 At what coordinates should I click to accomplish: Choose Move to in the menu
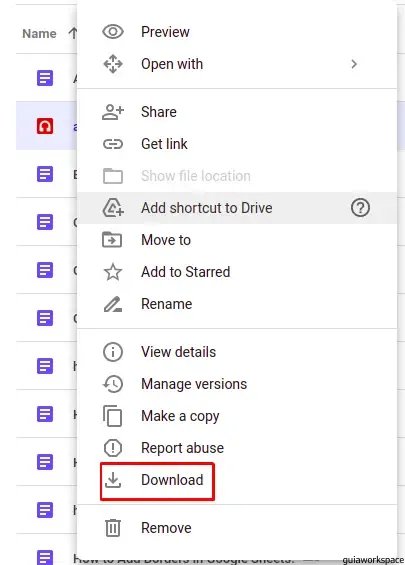pos(237,240)
